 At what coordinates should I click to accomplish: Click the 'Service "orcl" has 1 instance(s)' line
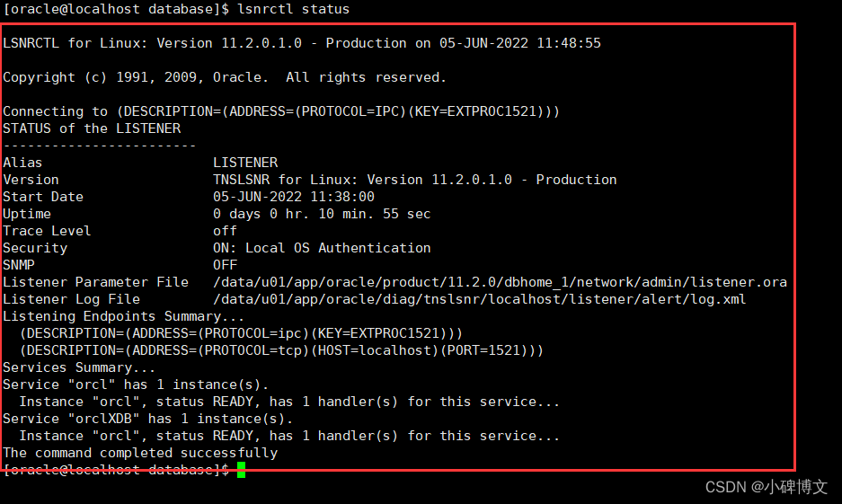136,385
